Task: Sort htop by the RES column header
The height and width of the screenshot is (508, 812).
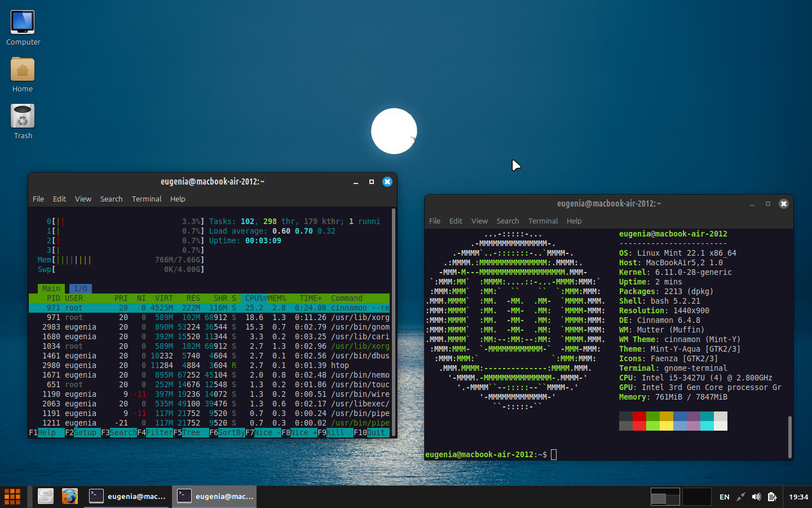Action: [x=193, y=298]
